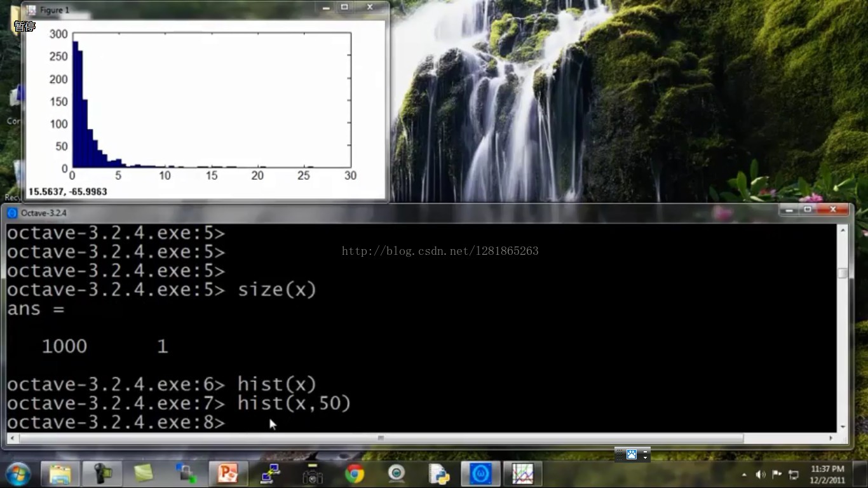
Task: Click the 'ans =' output line
Action: 36,309
